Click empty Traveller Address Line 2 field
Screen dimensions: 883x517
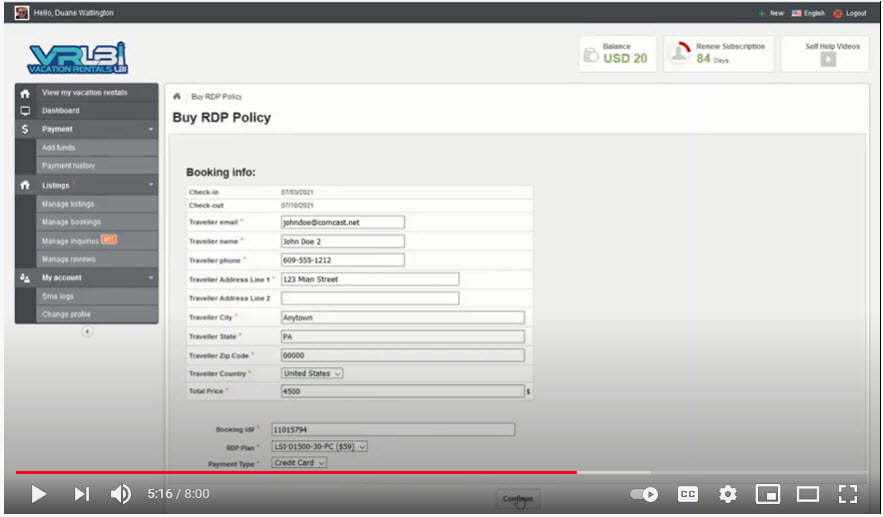370,298
